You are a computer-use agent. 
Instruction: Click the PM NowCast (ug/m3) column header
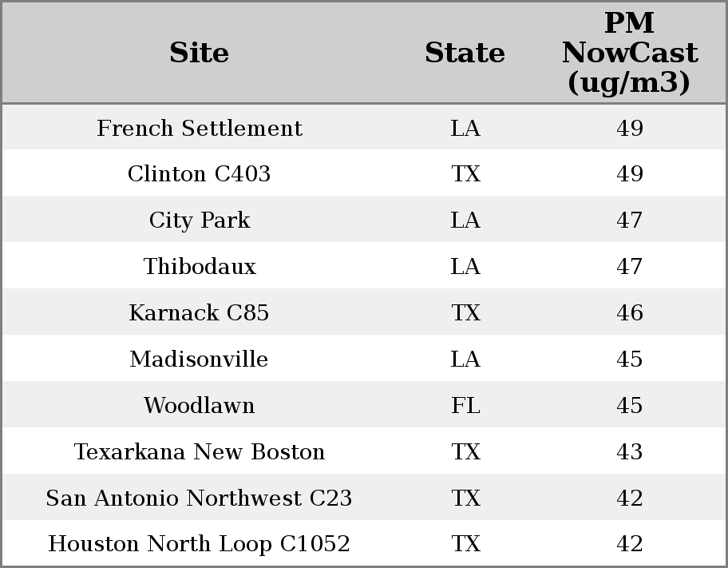(629, 53)
